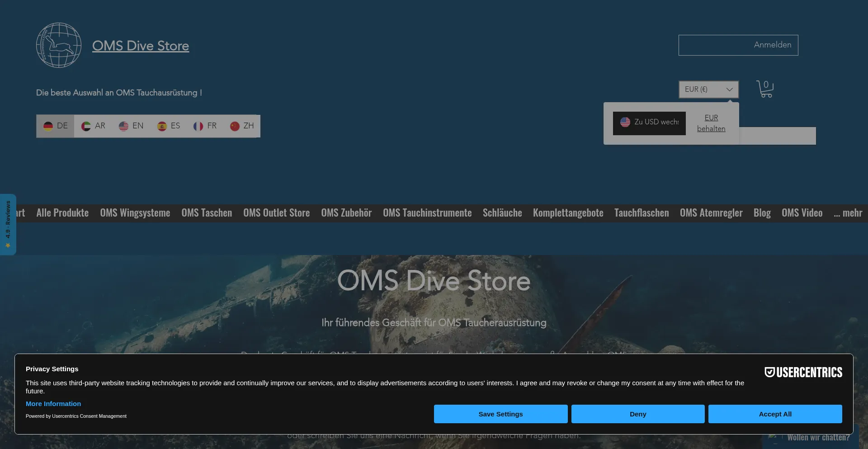This screenshot has width=868, height=449.
Task: Select German language flag DE
Action: pyautogui.click(x=56, y=126)
